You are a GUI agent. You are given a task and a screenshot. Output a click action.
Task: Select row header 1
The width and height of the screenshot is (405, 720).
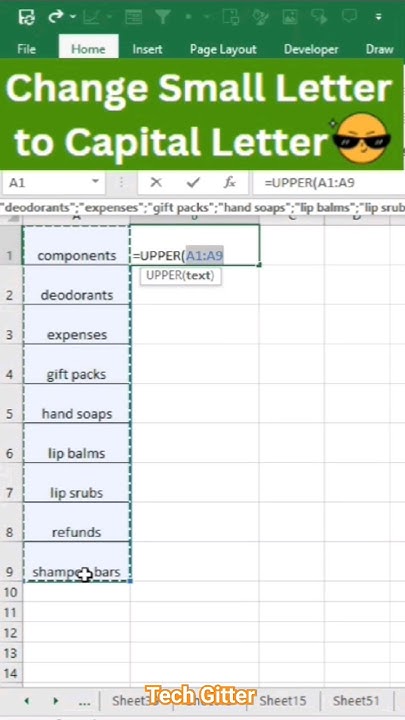[x=11, y=245]
